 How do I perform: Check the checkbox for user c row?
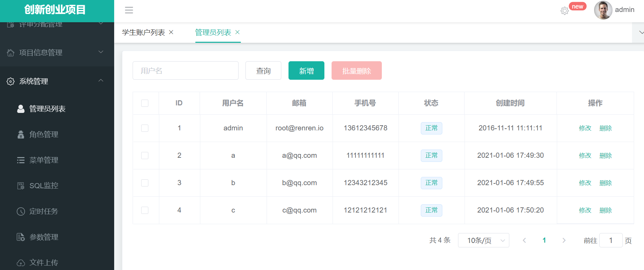click(x=145, y=210)
